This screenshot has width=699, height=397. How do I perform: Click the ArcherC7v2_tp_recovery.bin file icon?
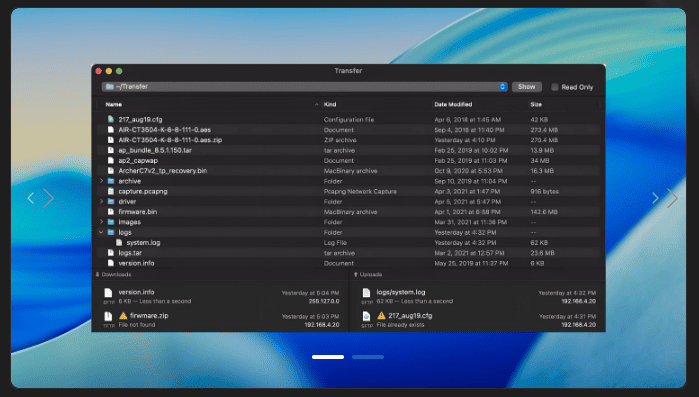111,171
